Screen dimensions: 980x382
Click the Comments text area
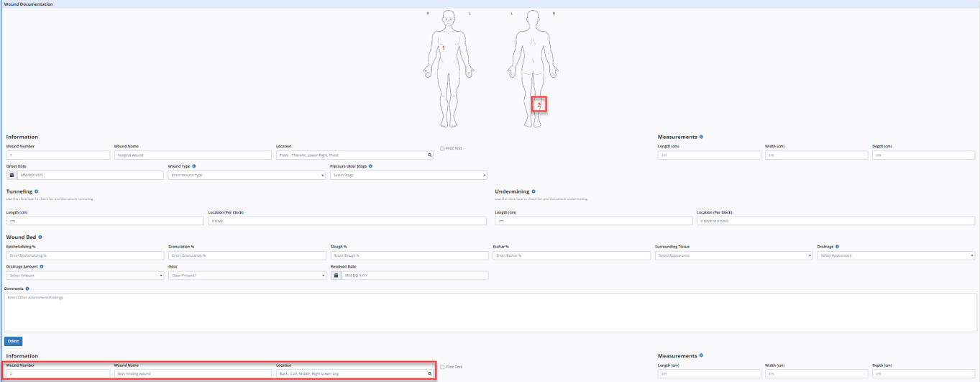(x=490, y=312)
